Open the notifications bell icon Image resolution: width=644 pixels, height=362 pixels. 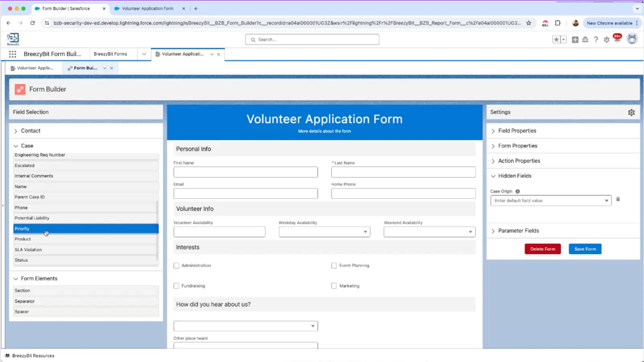pyautogui.click(x=617, y=40)
